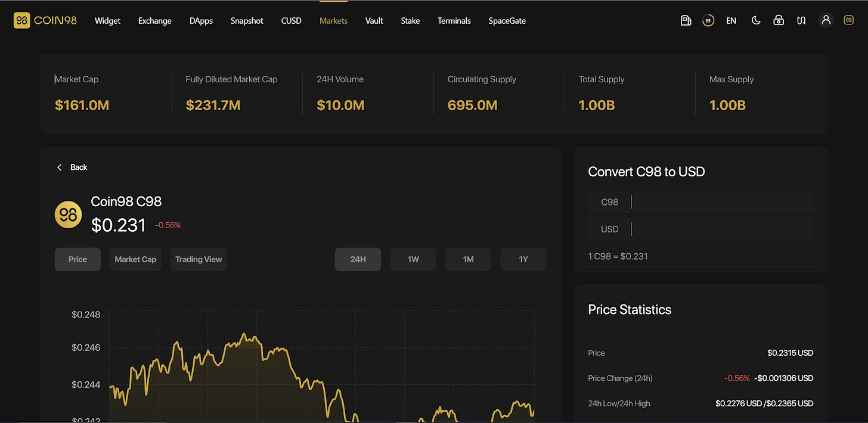Open the EN language selector
The height and width of the screenshot is (423, 868).
731,20
